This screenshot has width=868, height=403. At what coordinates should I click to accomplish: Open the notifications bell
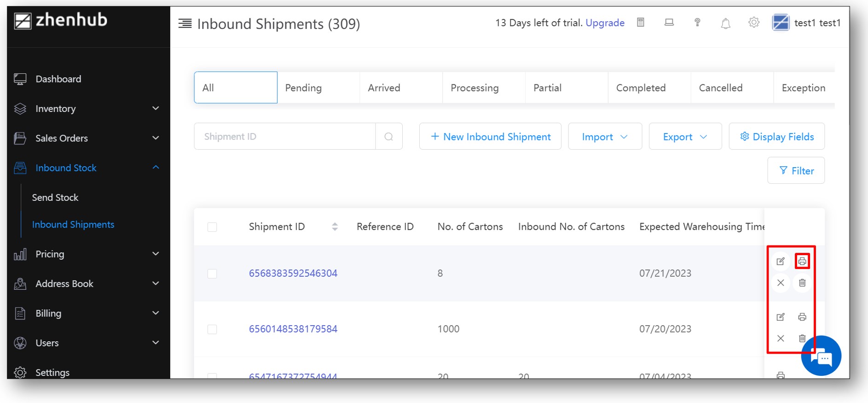pos(726,23)
